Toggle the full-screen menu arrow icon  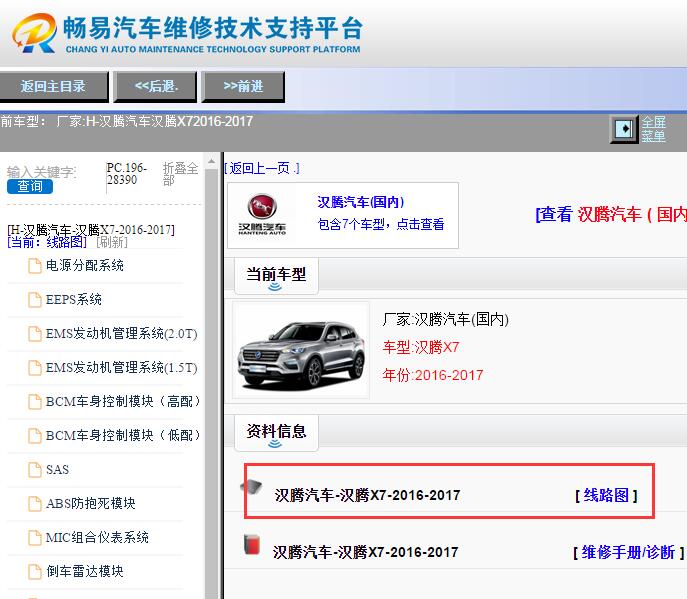624,129
